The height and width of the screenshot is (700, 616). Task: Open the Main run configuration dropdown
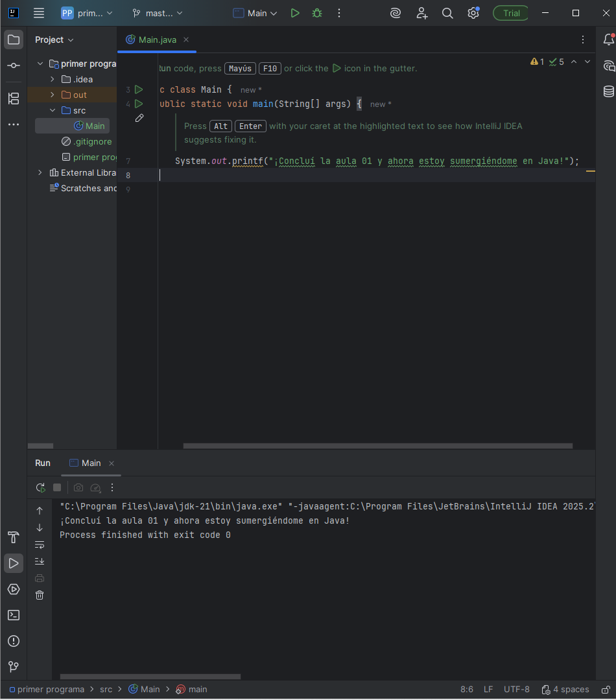(255, 14)
